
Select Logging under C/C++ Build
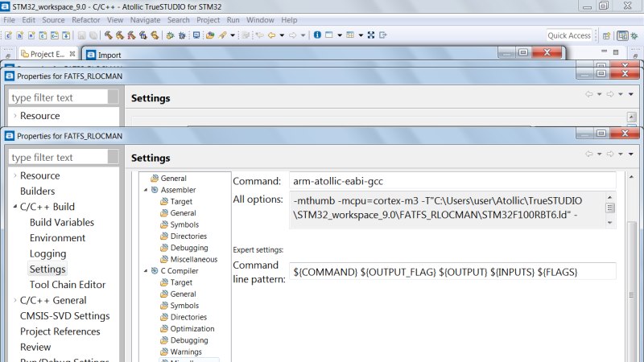(47, 253)
